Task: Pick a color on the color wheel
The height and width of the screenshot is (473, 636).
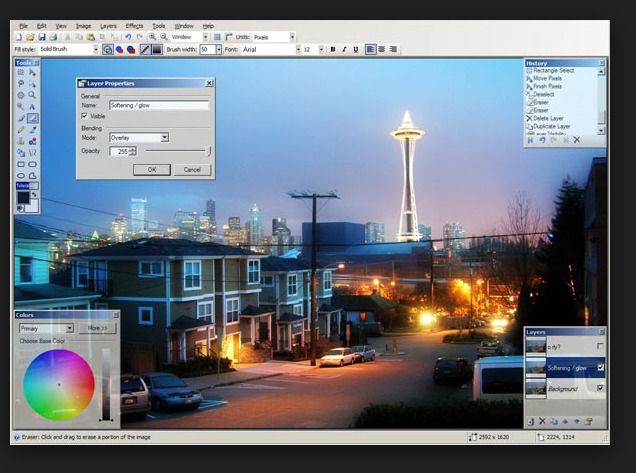Action: [59, 384]
